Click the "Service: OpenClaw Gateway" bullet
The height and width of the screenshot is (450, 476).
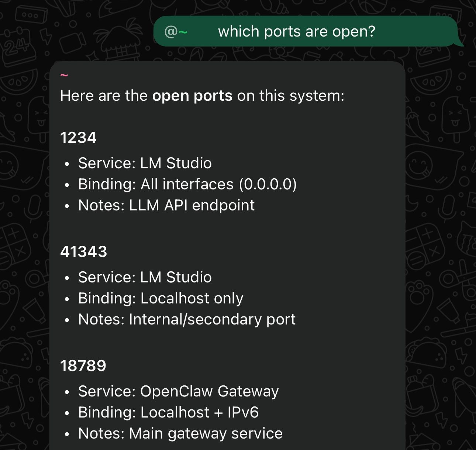point(178,391)
